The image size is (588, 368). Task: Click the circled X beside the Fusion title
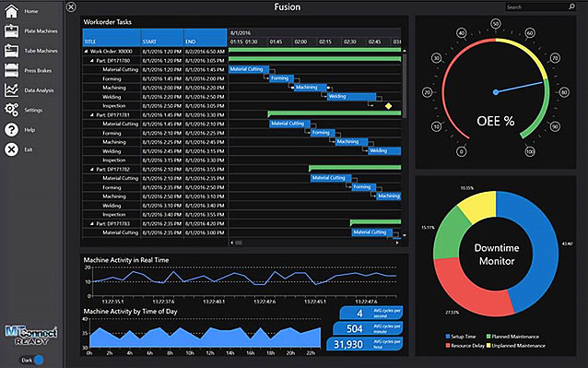click(71, 6)
